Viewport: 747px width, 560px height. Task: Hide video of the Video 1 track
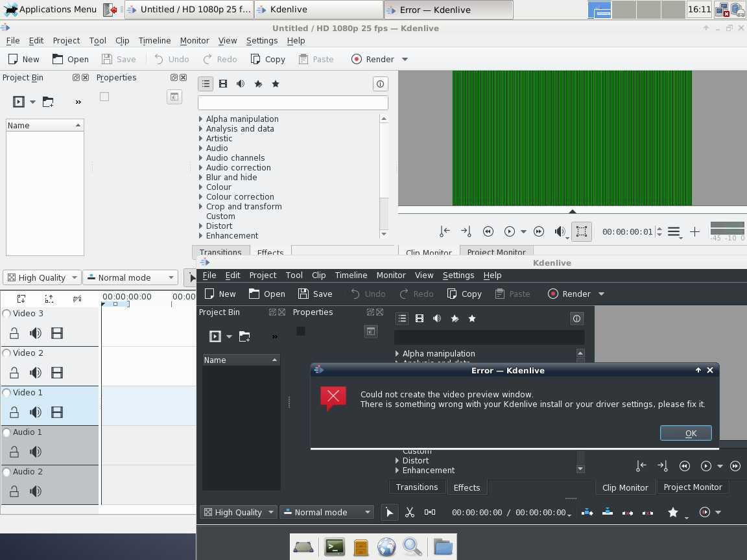(x=57, y=412)
